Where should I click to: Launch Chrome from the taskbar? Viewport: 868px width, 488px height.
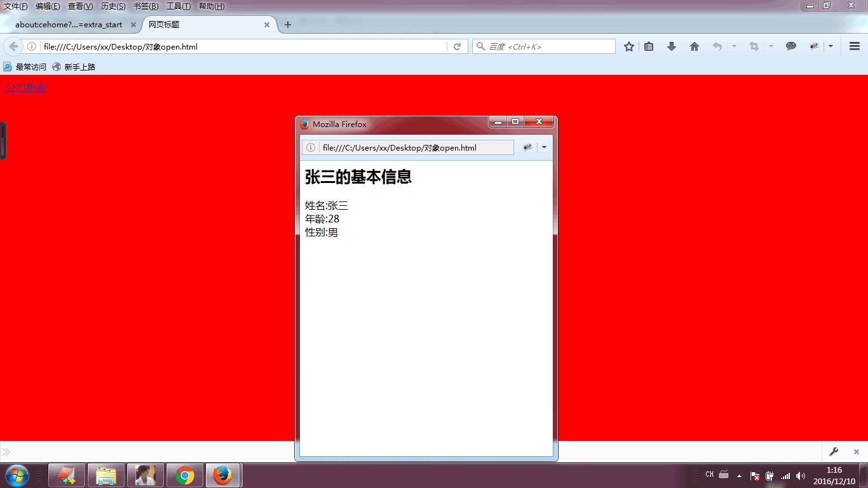185,475
